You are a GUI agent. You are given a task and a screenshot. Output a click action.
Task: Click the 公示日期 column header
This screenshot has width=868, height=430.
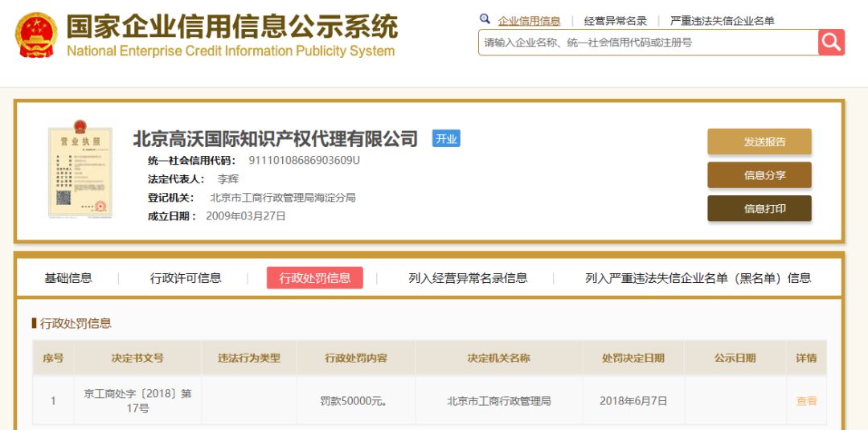[735, 358]
